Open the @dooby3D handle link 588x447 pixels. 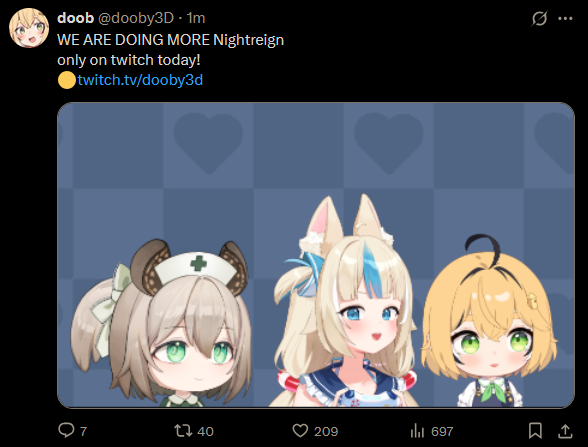point(136,18)
